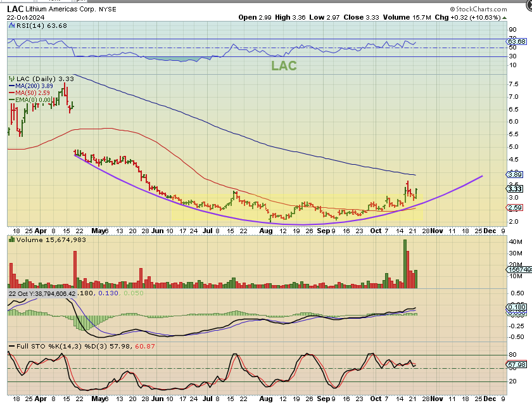Click the Nov label on the price chart date axis
The image size is (532, 403).
click(436, 231)
